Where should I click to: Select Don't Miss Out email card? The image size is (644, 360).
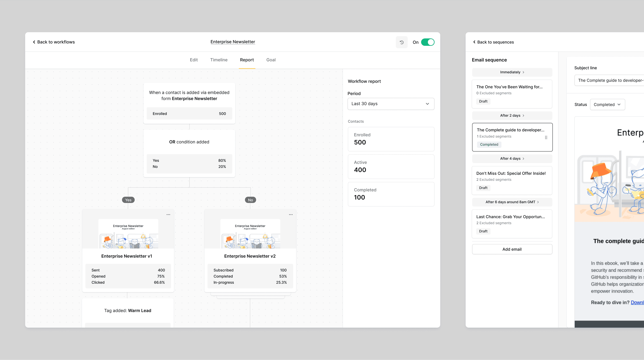point(512,180)
